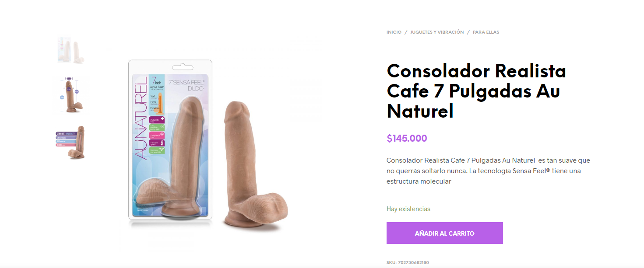Image resolution: width=644 pixels, height=268 pixels.
Task: Click the certified body safe green badge
Action: point(157,127)
